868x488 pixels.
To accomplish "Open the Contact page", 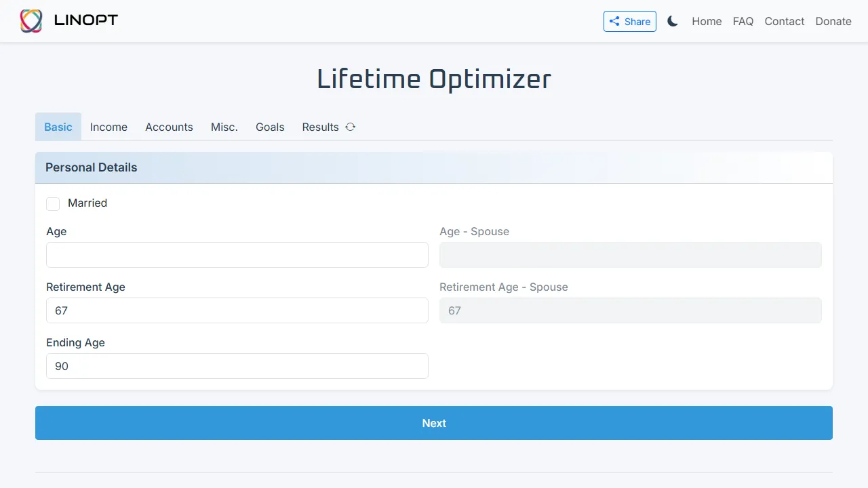I will (785, 21).
